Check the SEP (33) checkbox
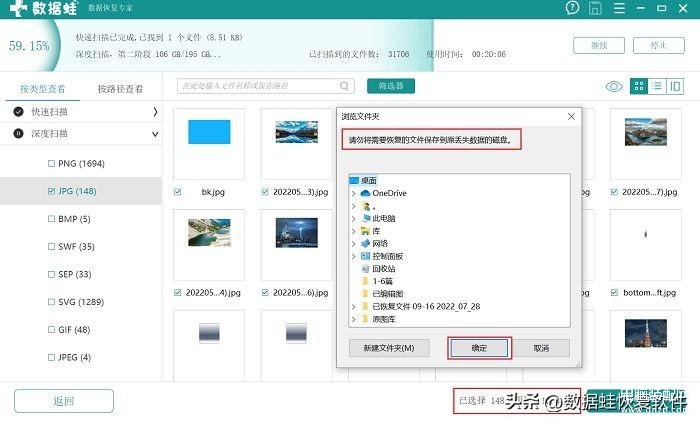Image resolution: width=700 pixels, height=423 pixels. click(51, 274)
